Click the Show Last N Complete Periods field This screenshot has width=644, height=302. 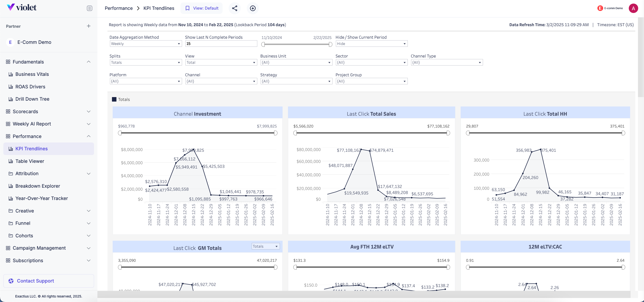[221, 44]
